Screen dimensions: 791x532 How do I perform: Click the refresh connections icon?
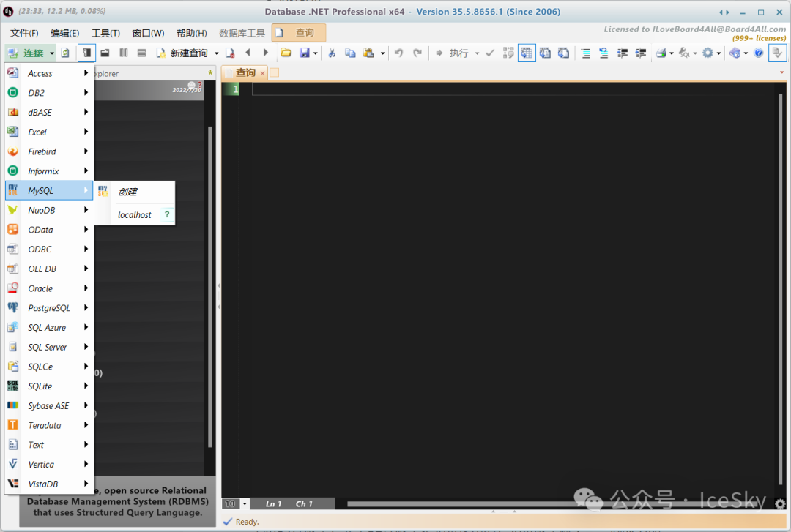[x=65, y=53]
